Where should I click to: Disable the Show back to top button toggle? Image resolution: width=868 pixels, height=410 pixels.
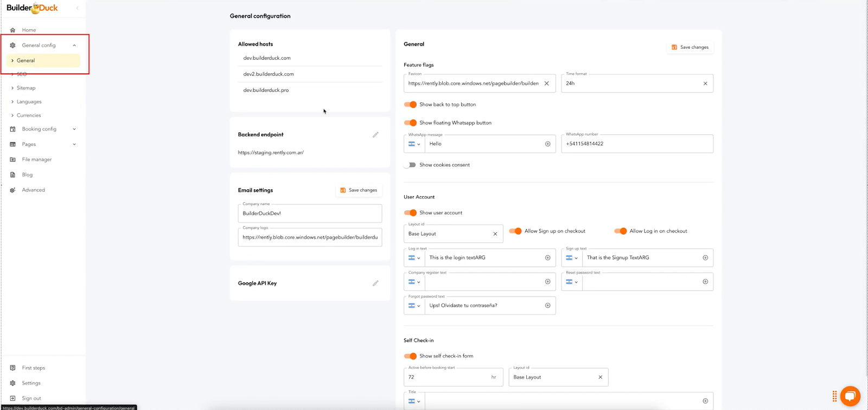pyautogui.click(x=411, y=105)
